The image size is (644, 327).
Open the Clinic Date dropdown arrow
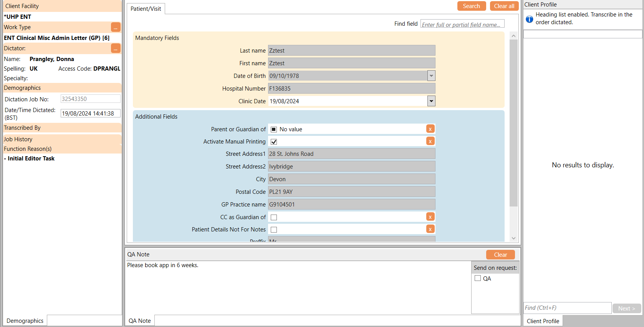click(x=431, y=101)
